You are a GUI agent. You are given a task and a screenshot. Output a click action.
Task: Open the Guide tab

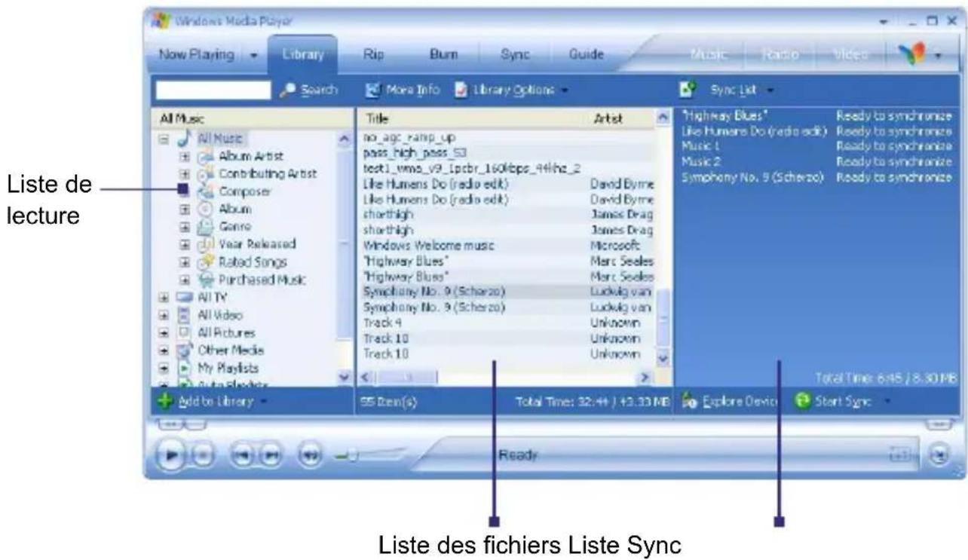[587, 55]
